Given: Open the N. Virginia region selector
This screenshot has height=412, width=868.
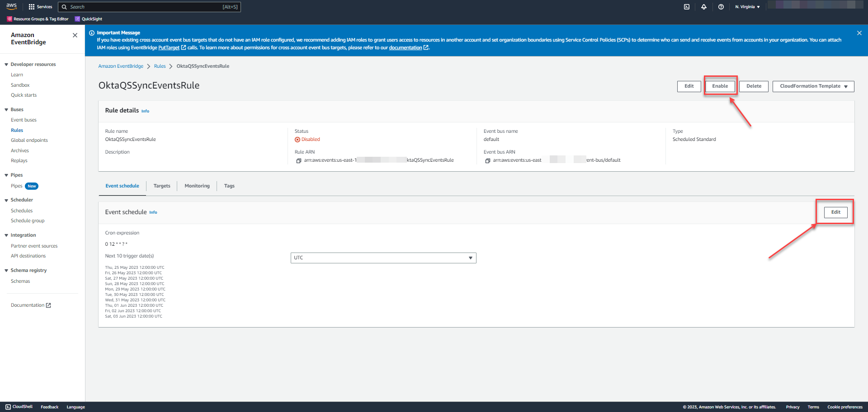Looking at the screenshot, I should [x=747, y=7].
